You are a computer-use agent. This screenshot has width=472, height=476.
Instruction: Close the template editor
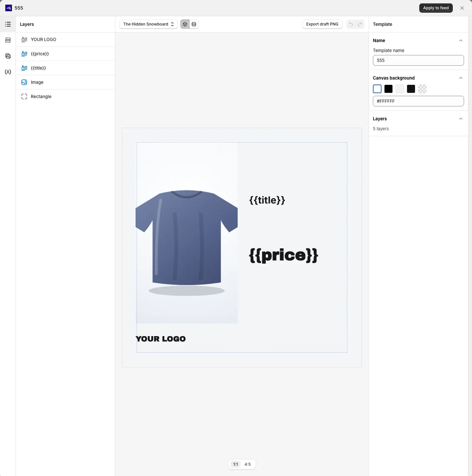462,8
